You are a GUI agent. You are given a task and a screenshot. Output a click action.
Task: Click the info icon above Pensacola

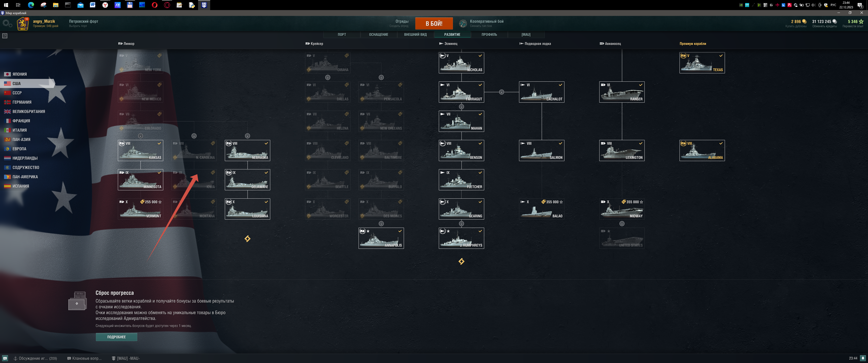[x=381, y=77]
